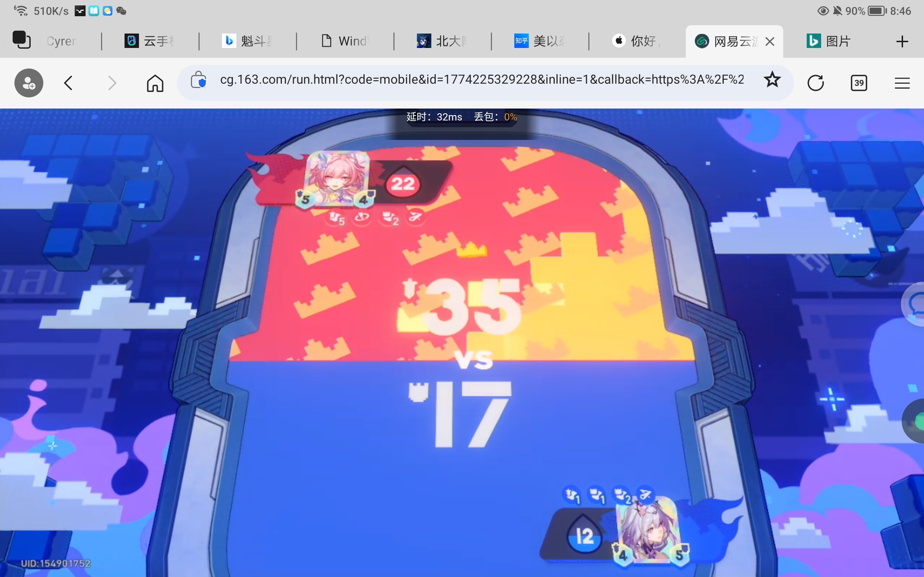The width and height of the screenshot is (924, 577).
Task: Switch to the 知乎 美以 tab
Action: tap(539, 41)
